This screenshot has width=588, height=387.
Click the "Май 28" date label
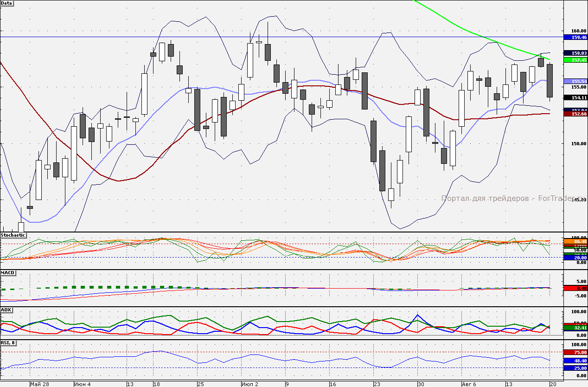point(39,384)
